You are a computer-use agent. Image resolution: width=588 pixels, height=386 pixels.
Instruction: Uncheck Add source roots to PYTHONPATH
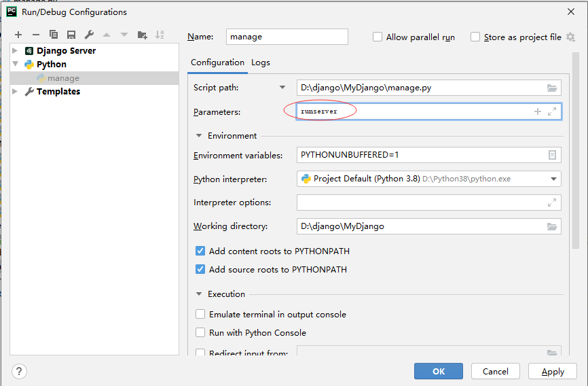tap(200, 269)
